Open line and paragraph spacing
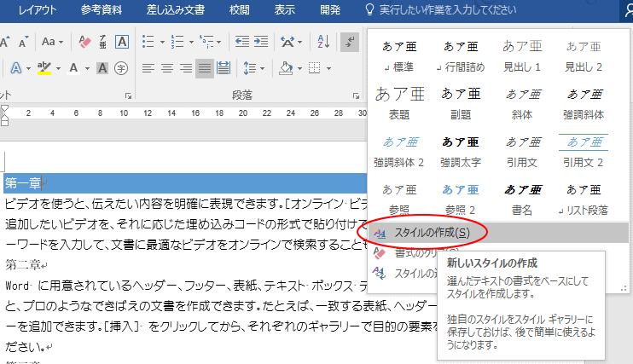The image size is (633, 364). pyautogui.click(x=250, y=68)
